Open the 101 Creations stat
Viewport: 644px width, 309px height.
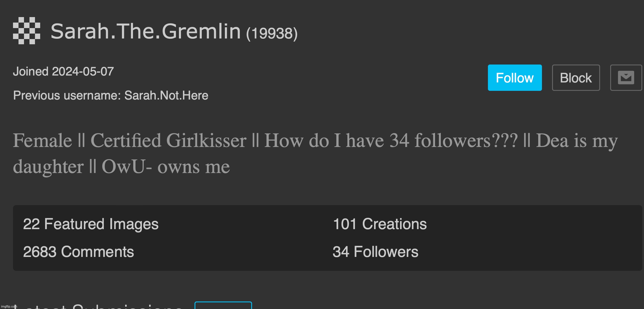click(x=380, y=224)
